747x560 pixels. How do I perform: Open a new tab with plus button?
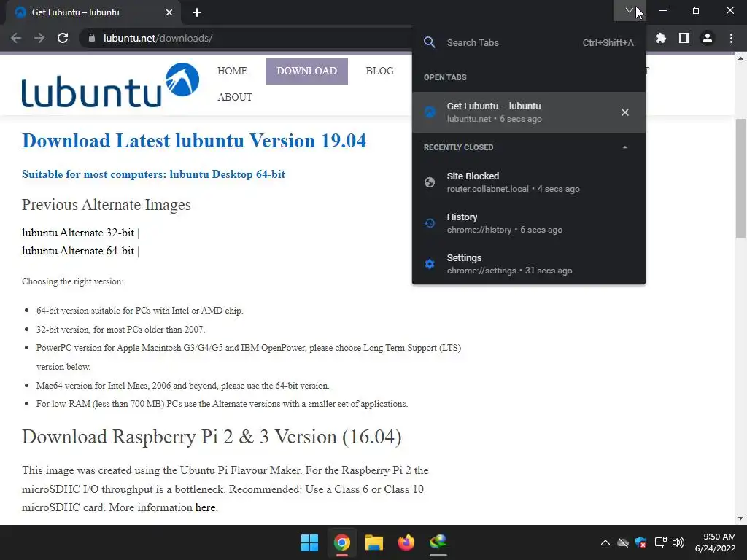pos(197,12)
